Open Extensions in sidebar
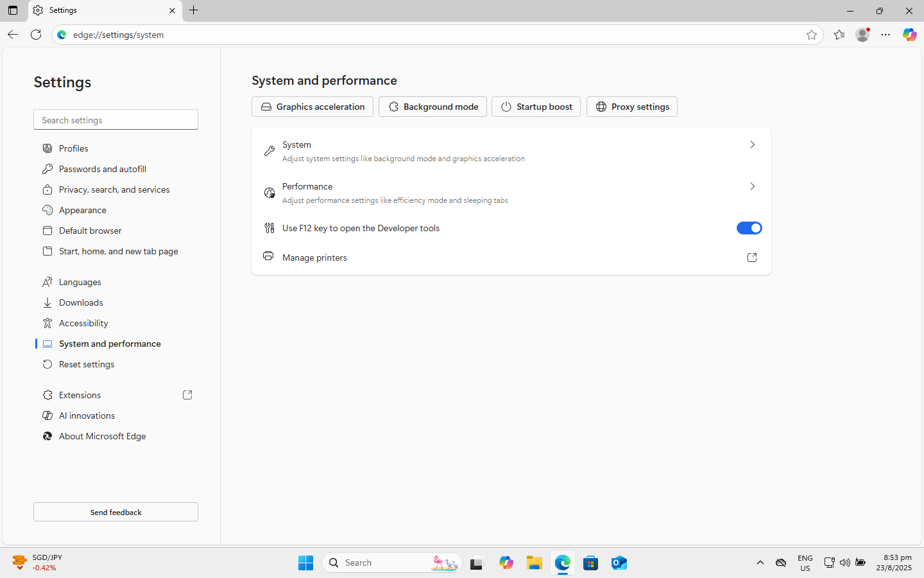 pos(116,395)
